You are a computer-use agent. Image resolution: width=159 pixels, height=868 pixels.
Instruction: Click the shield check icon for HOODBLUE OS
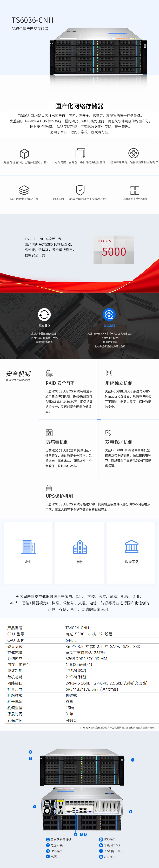pyautogui.click(x=80, y=190)
